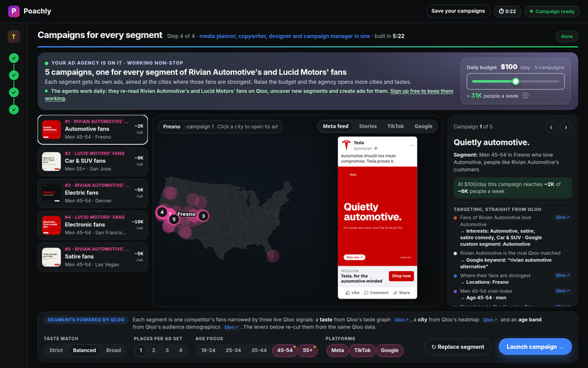588x368 pixels.
Task: Click the fourth green step checkmark
Action: coord(14,110)
